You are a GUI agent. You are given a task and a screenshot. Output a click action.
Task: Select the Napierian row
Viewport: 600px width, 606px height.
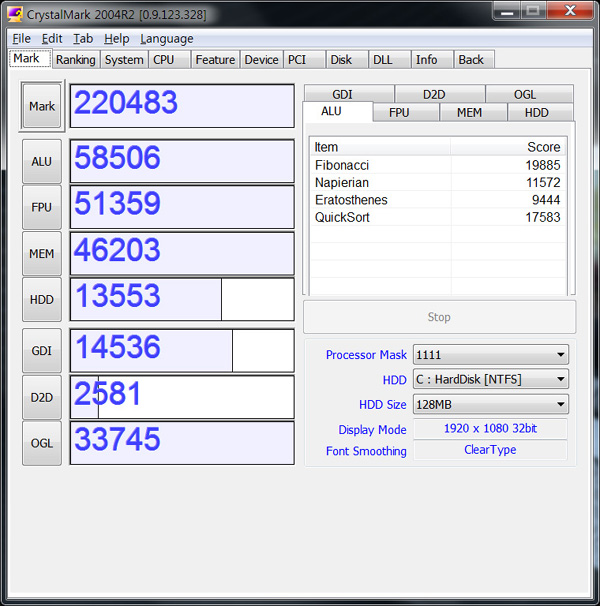[x=438, y=182]
